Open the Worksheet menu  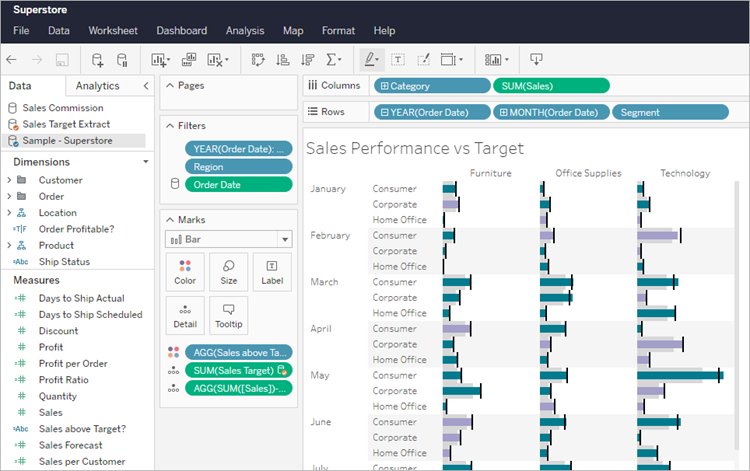[113, 31]
